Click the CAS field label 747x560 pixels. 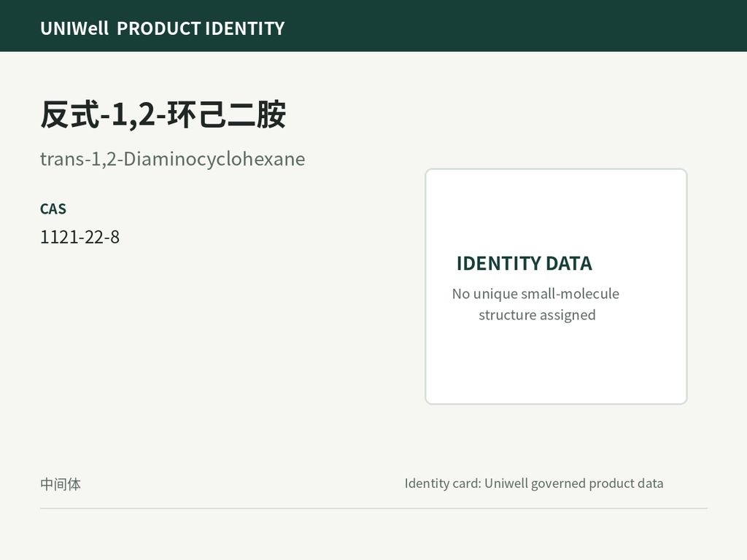pyautogui.click(x=53, y=209)
